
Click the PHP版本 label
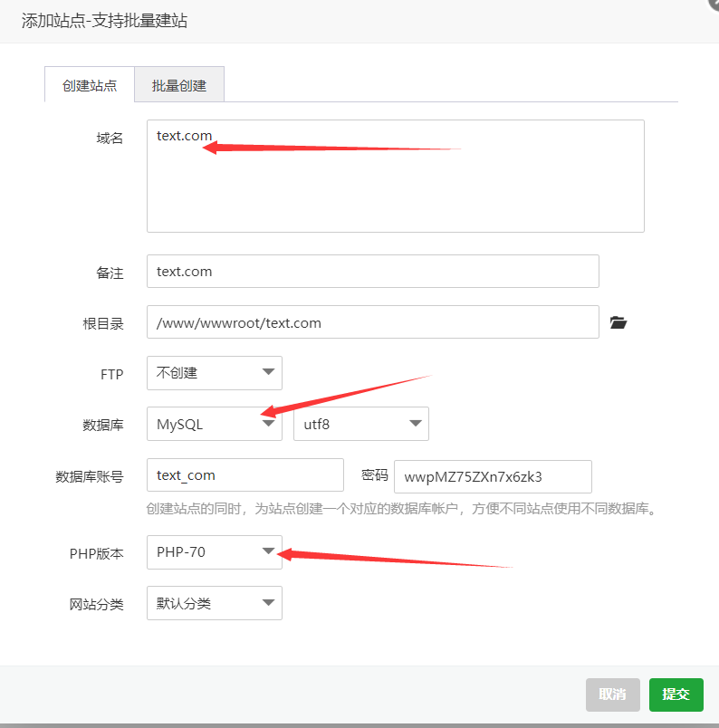coord(96,553)
